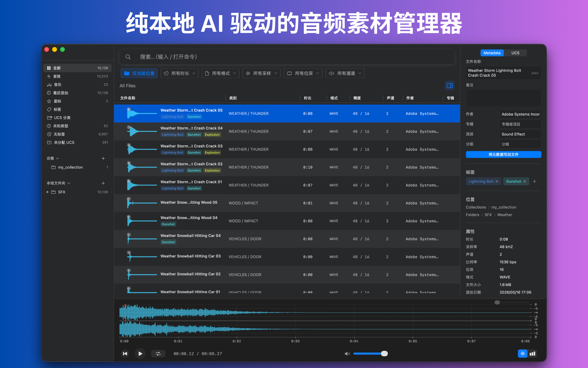The image size is (588, 368).
Task: Show Untagged (无标签) files
Action: point(77,134)
